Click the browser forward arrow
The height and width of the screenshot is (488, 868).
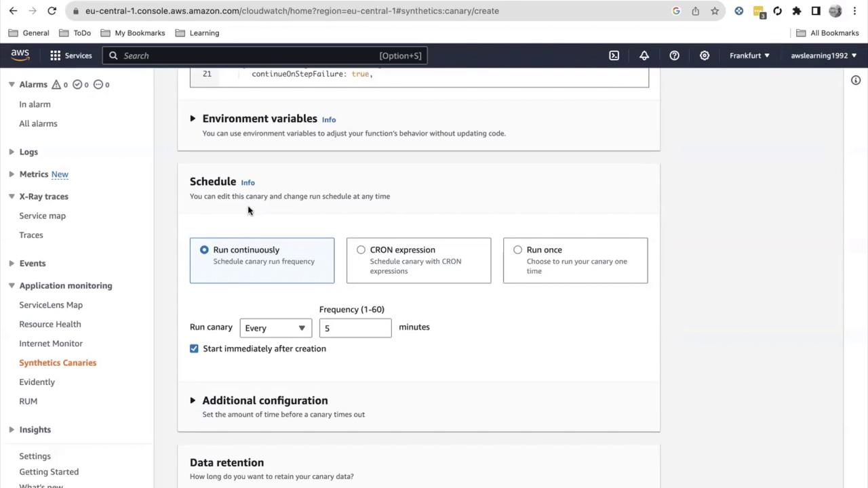(x=32, y=11)
